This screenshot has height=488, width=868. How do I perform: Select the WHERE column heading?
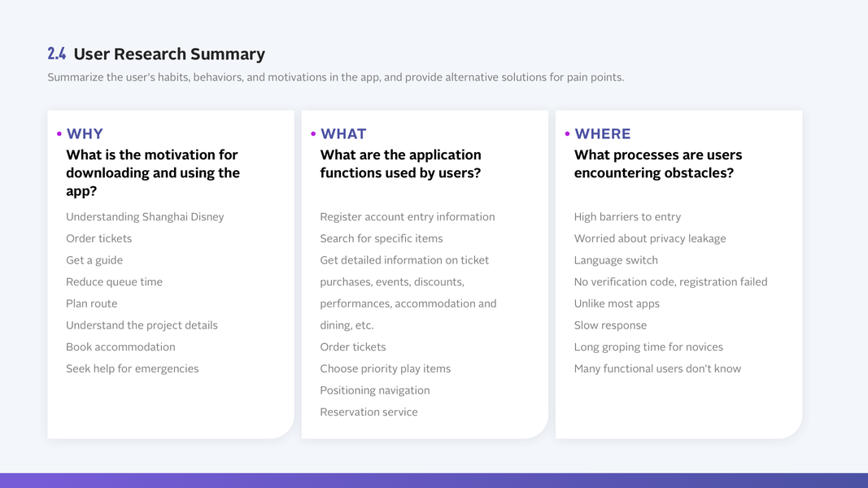(x=603, y=134)
